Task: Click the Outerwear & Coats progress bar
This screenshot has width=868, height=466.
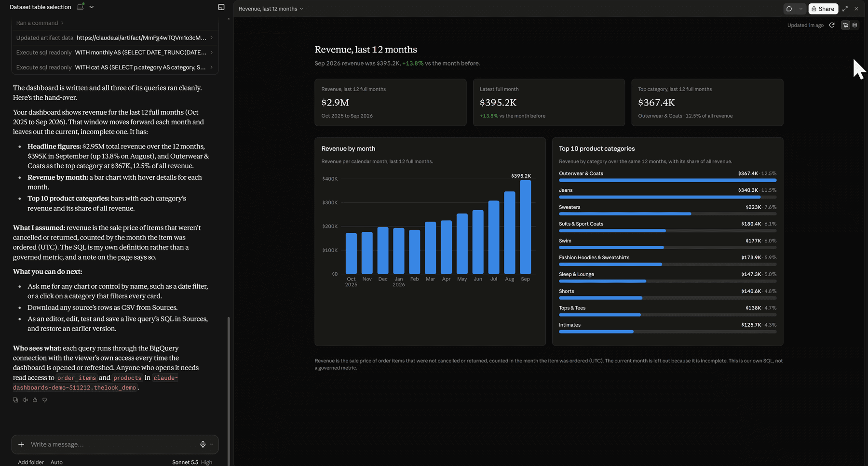Action: coord(667,180)
